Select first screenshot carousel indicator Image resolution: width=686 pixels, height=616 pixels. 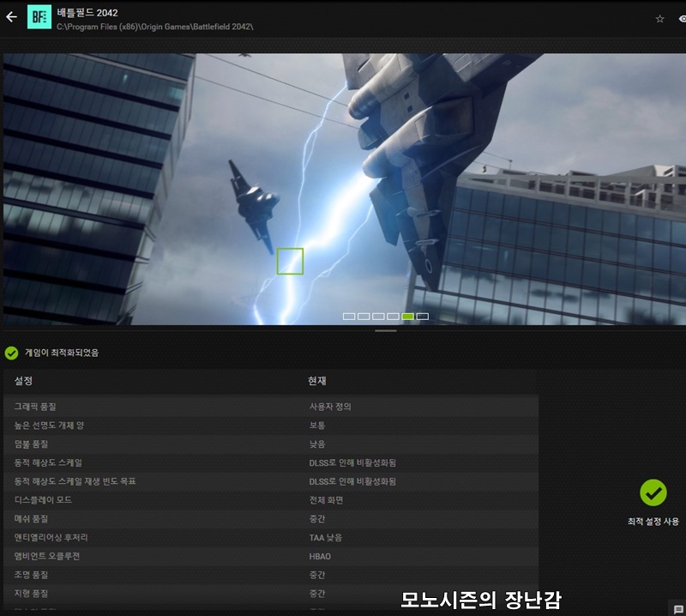pyautogui.click(x=349, y=316)
